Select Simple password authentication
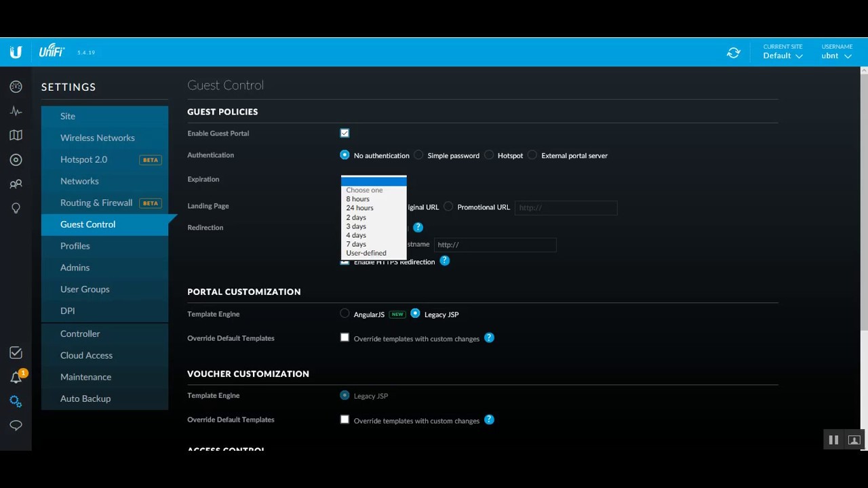Viewport: 868px width, 488px height. [418, 155]
